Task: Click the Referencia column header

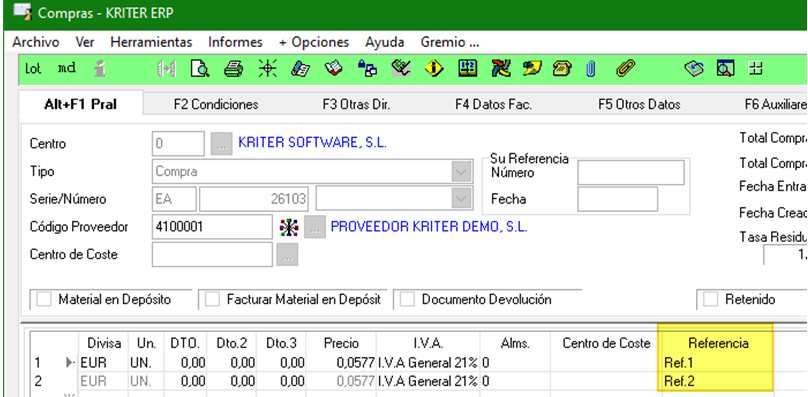Action: [718, 343]
